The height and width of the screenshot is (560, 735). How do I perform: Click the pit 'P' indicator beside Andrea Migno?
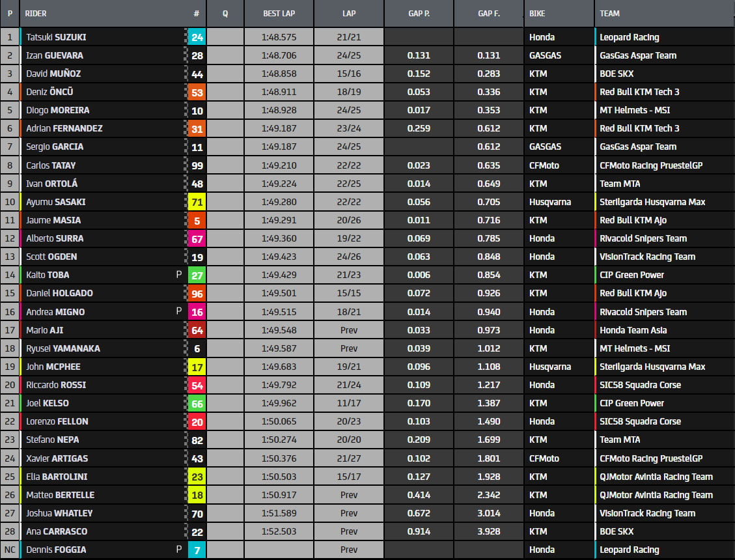(179, 311)
